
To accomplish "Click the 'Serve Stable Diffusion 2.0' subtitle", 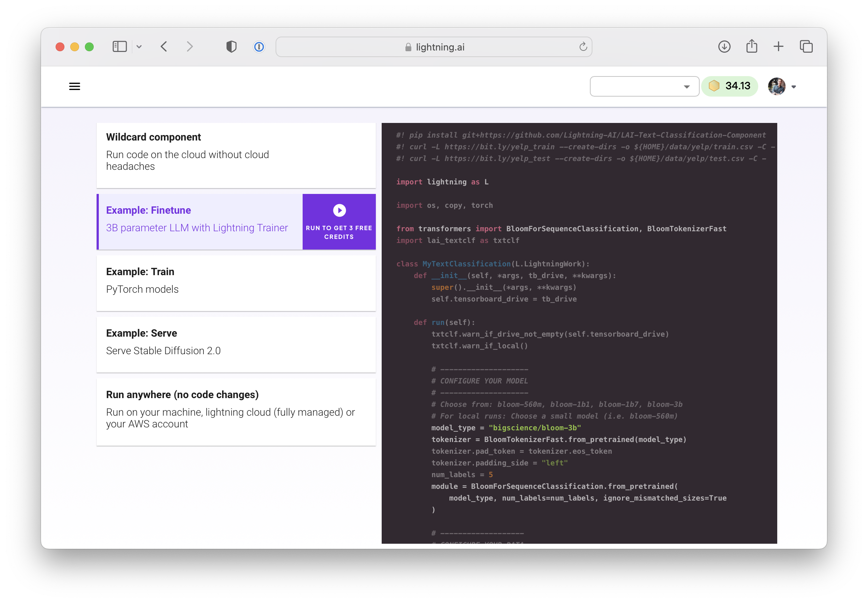I will (163, 351).
